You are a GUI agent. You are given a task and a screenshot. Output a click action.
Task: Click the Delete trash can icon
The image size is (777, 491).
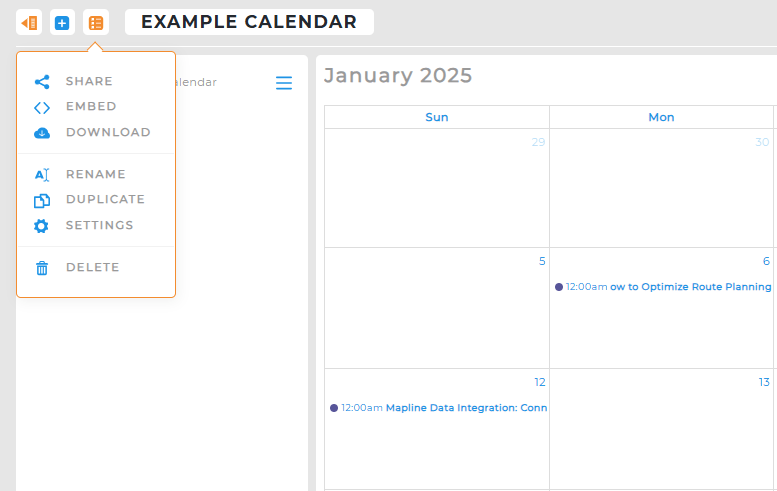tap(42, 268)
